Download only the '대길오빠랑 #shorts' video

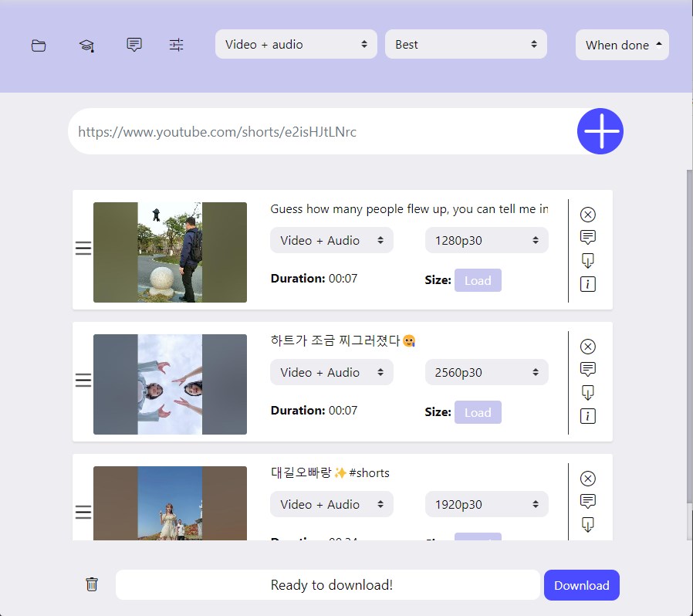tap(588, 524)
